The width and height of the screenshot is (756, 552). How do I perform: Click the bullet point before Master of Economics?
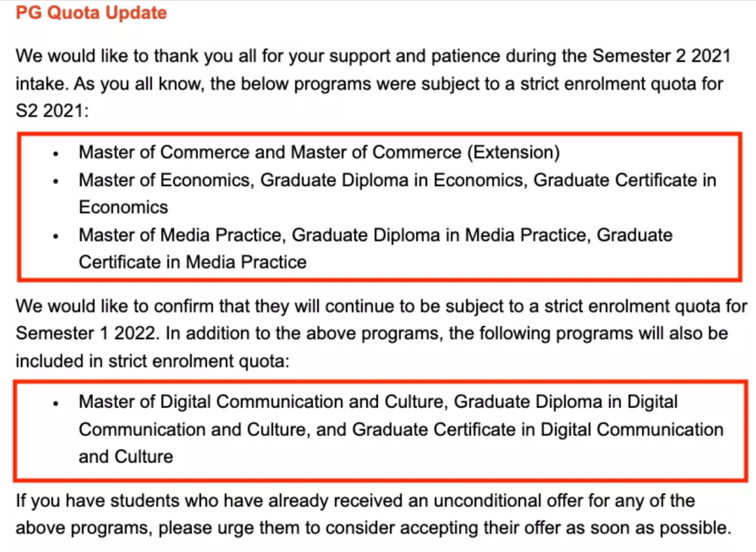(x=56, y=182)
